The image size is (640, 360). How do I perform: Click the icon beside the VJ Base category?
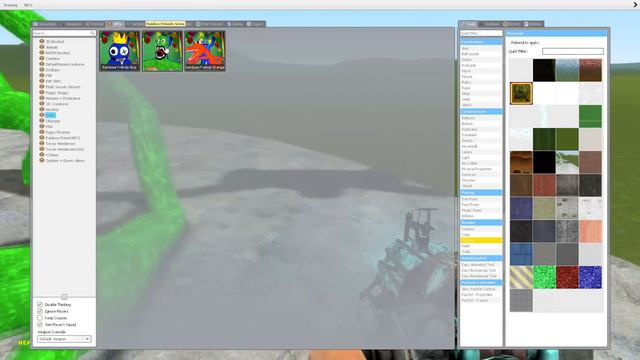pos(42,155)
